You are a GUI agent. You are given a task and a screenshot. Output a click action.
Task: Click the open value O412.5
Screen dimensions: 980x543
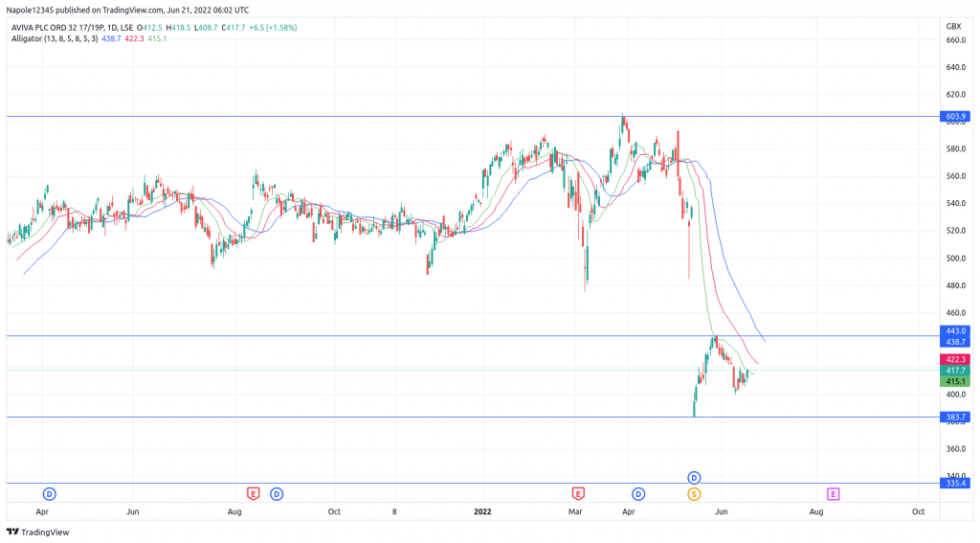149,28
